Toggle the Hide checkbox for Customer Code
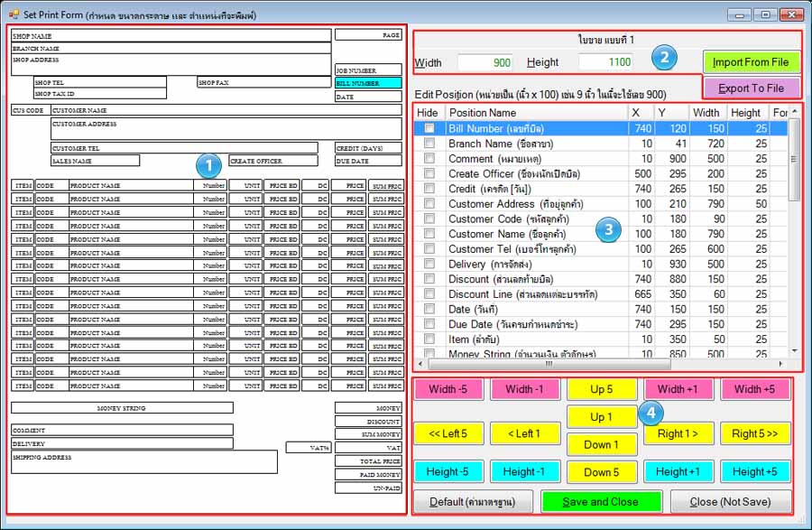The height and width of the screenshot is (530, 812). pos(429,219)
